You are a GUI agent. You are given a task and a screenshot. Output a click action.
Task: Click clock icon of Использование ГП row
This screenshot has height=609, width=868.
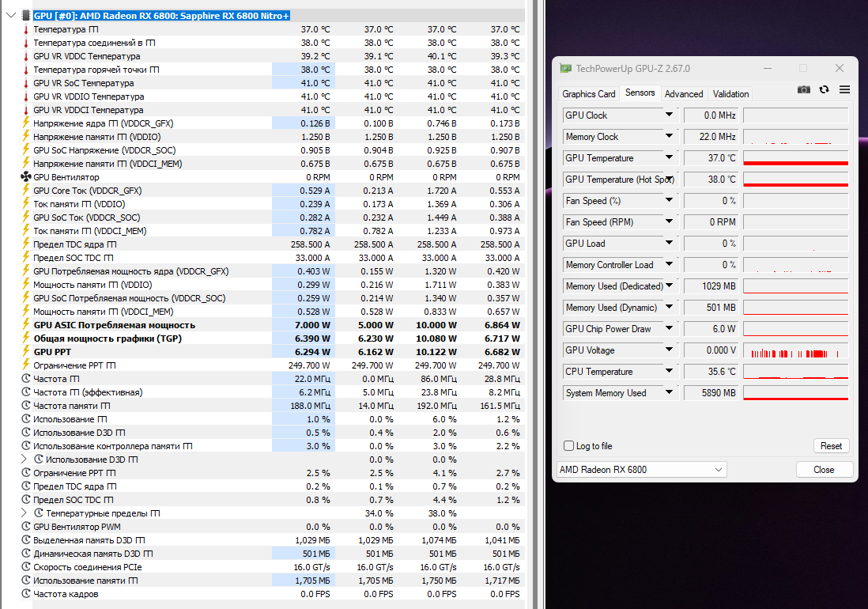click(25, 419)
